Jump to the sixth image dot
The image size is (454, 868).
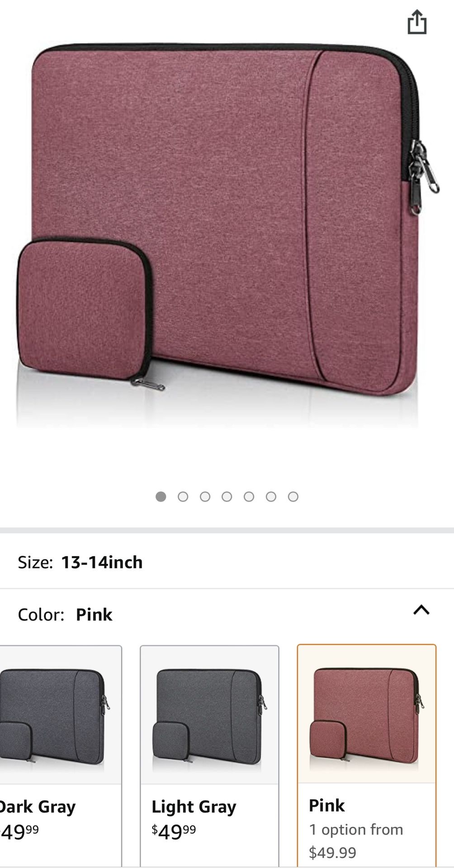point(271,497)
